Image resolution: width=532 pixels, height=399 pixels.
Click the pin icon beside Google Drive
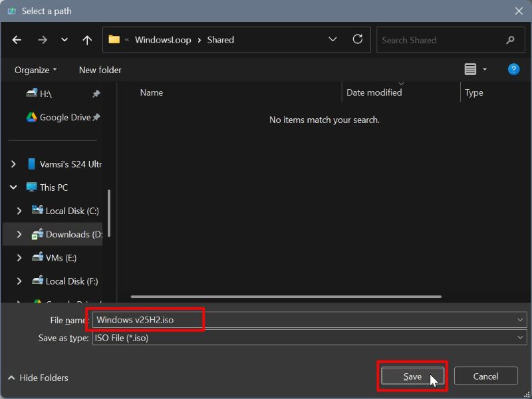pyautogui.click(x=96, y=118)
